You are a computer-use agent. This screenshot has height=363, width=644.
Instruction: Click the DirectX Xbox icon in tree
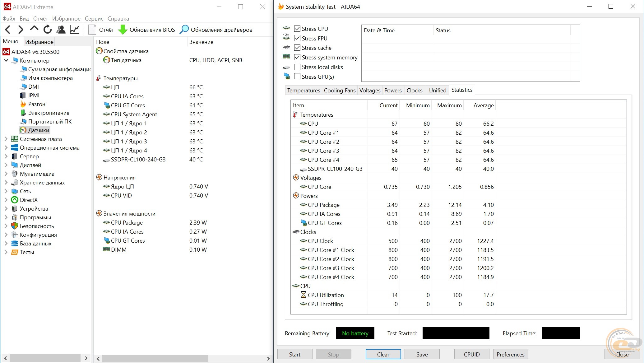point(15,200)
